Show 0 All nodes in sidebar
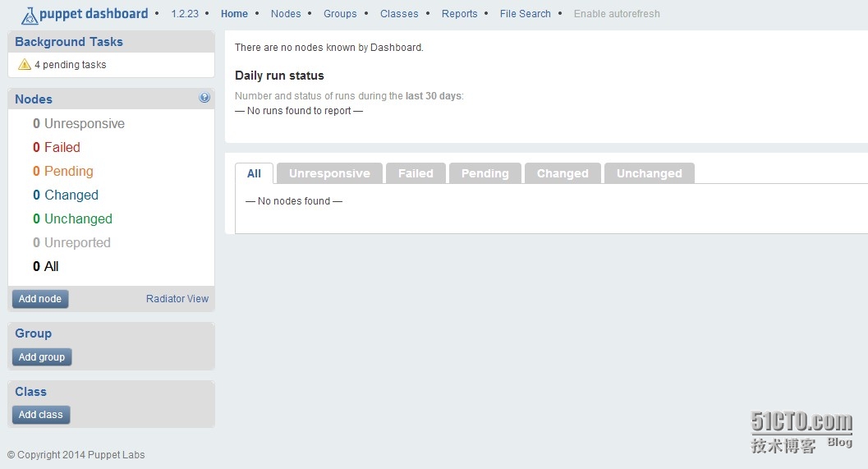This screenshot has width=868, height=469. pos(45,266)
